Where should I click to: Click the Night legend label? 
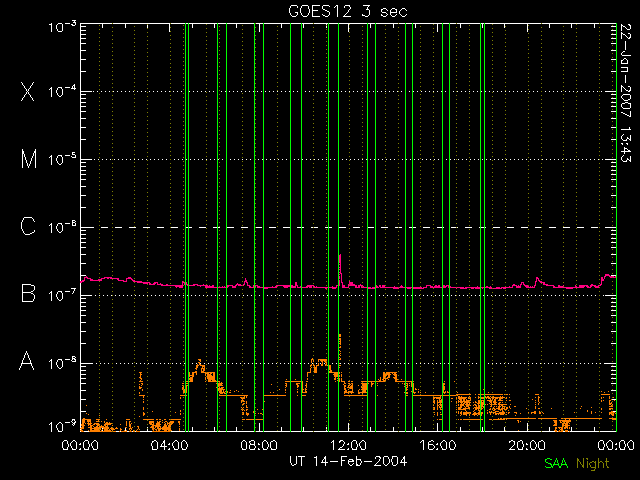[593, 464]
